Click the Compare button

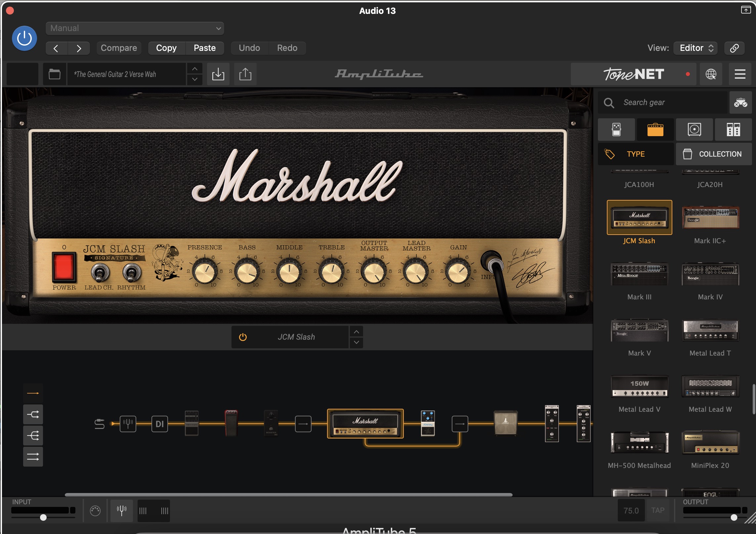coord(119,48)
